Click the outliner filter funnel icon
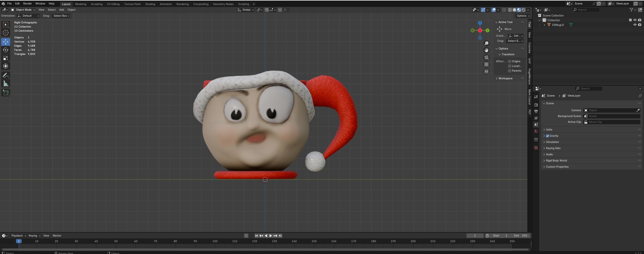 pyautogui.click(x=631, y=10)
